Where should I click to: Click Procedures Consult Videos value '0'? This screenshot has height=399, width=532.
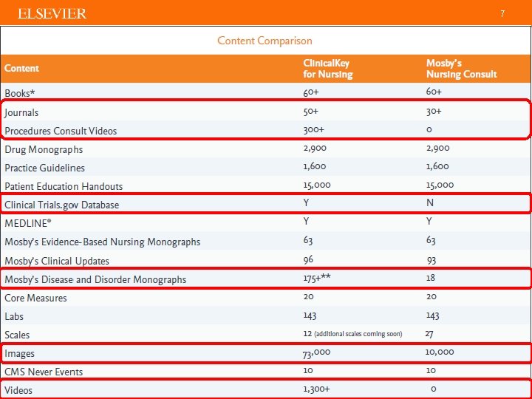[x=429, y=129]
